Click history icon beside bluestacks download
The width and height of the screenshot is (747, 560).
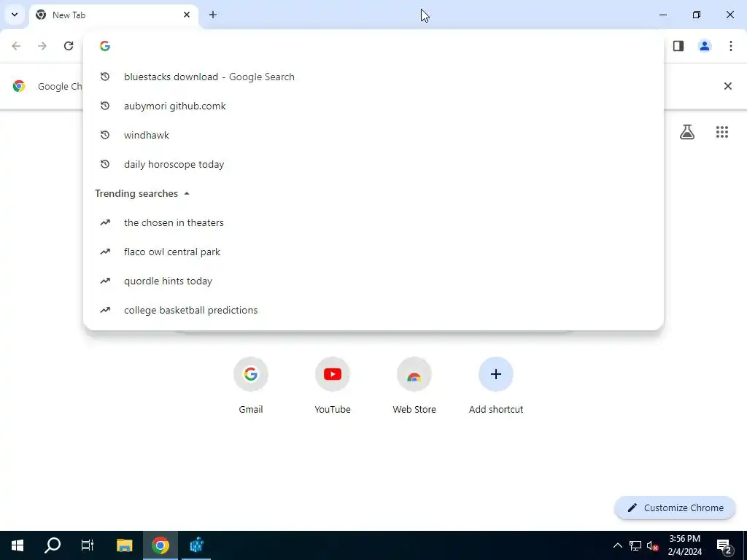point(105,77)
